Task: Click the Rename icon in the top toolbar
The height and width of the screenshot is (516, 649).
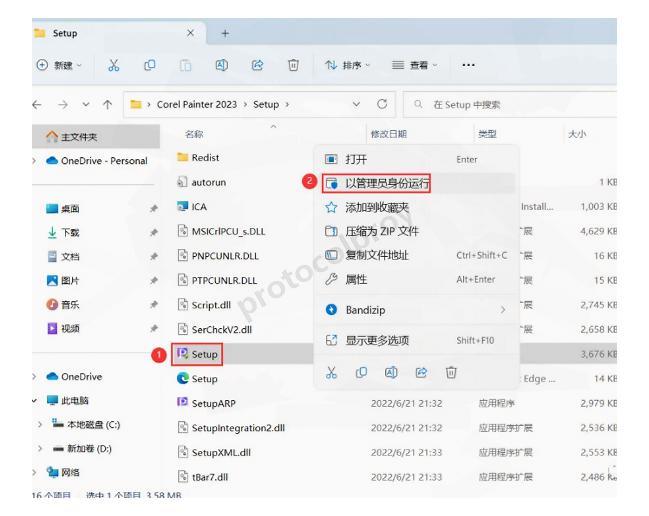Action: pos(221,65)
